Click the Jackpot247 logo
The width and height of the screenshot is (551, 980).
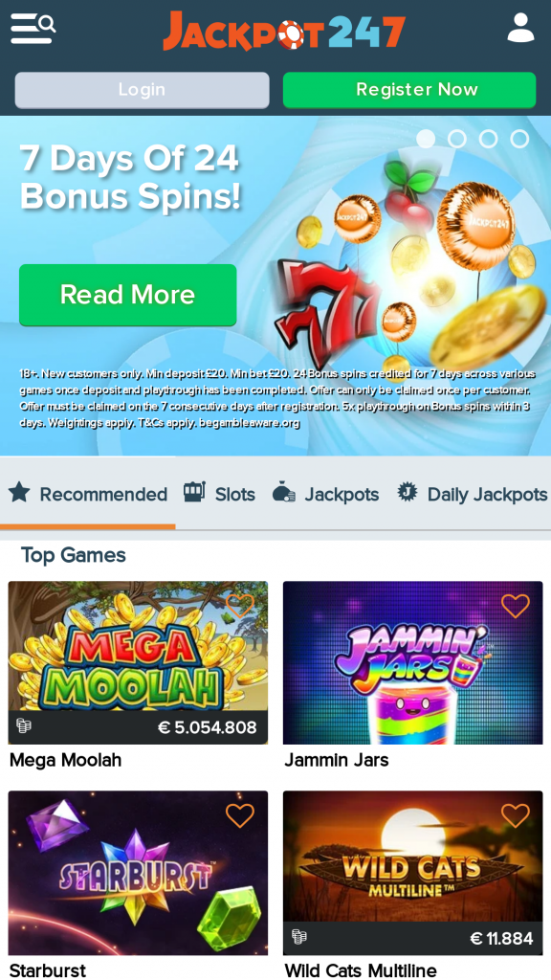click(x=284, y=31)
